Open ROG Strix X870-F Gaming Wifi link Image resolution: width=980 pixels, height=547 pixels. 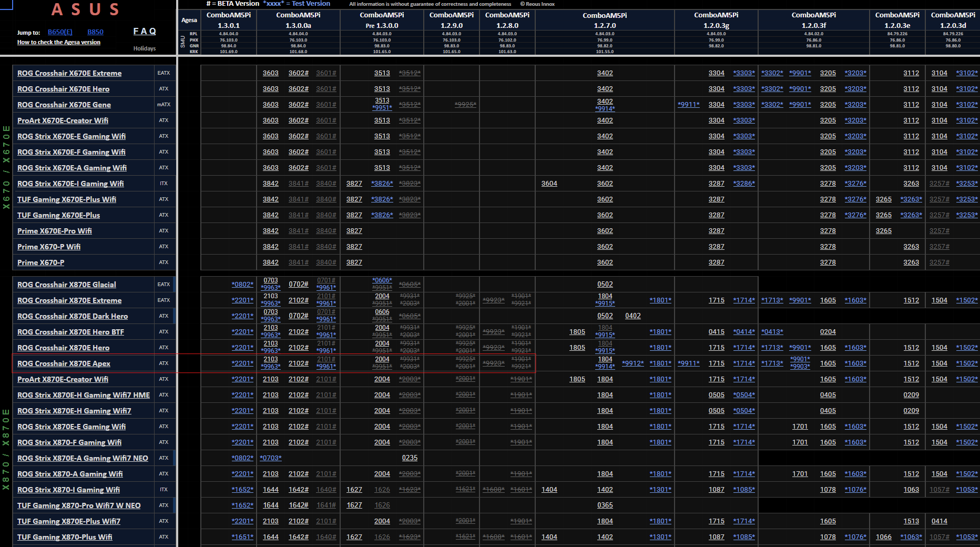tap(69, 442)
